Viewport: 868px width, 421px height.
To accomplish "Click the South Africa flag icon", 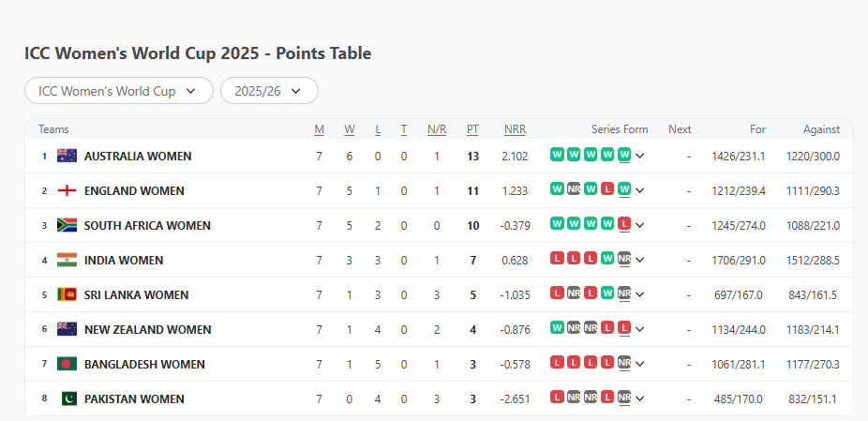I will (x=67, y=225).
